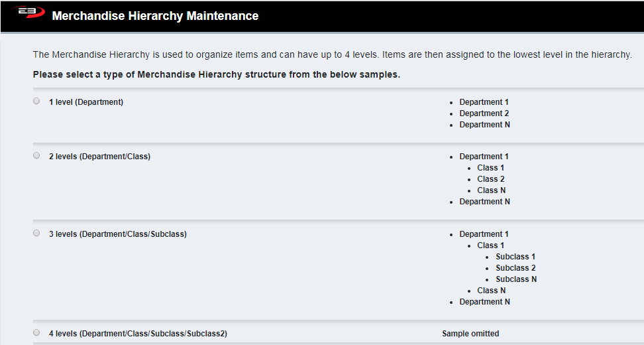Click "Class 1" in the 2-level sample
644x345 pixels.
tap(490, 168)
